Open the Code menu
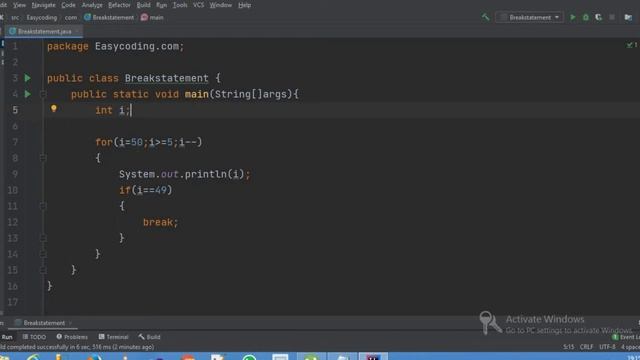 pos(68,5)
